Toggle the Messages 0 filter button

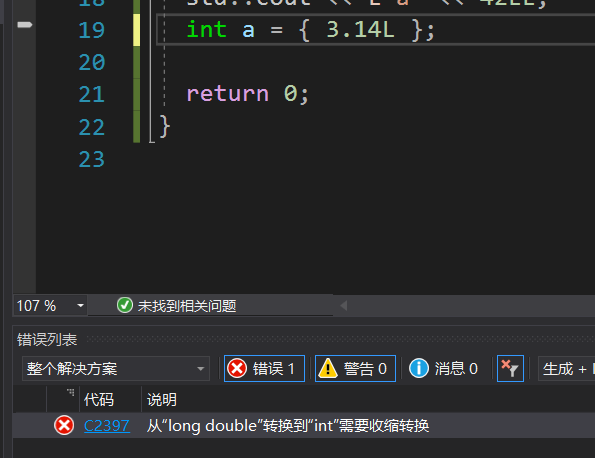click(444, 368)
